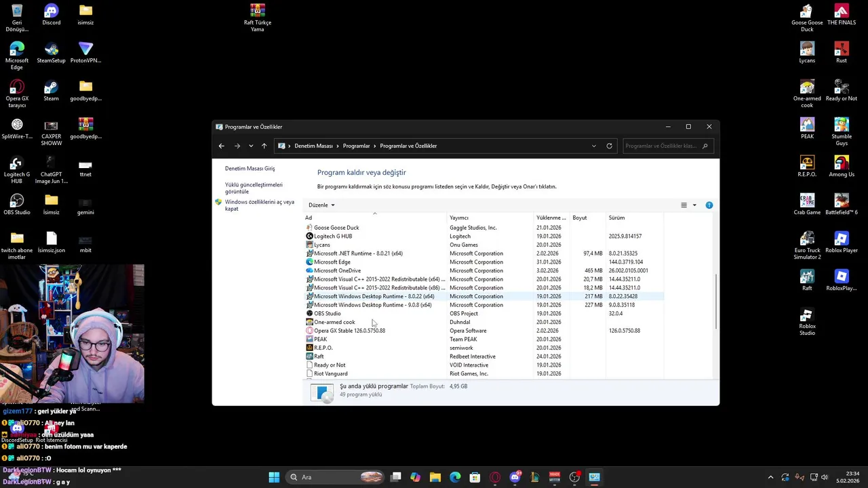This screenshot has height=488, width=868.
Task: Open the taskbar clock and date
Action: (848, 477)
